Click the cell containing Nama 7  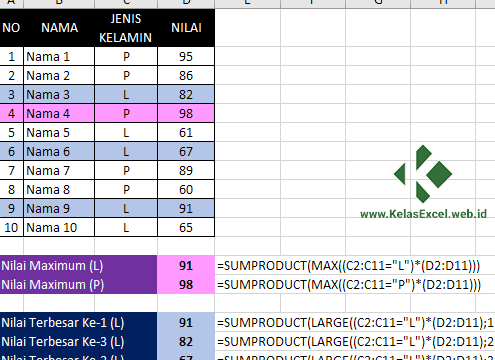pos(59,170)
